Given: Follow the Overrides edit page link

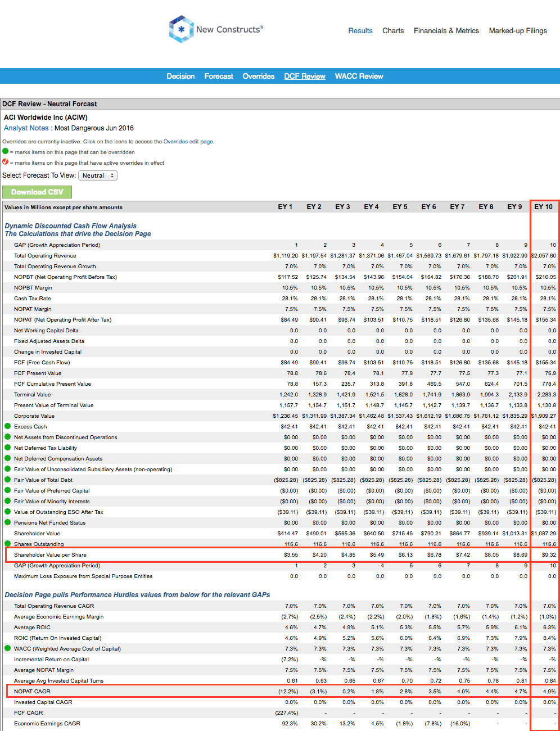Looking at the screenshot, I should (x=188, y=142).
